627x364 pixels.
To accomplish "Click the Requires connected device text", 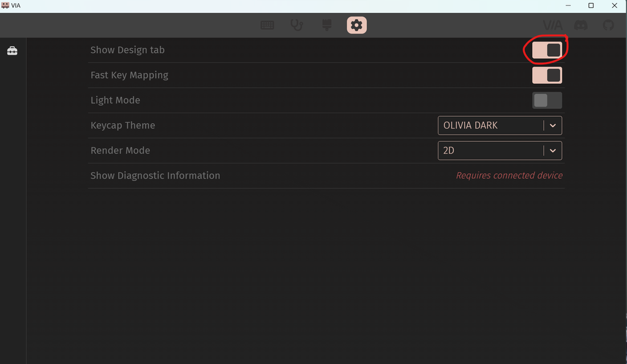I will coord(509,176).
